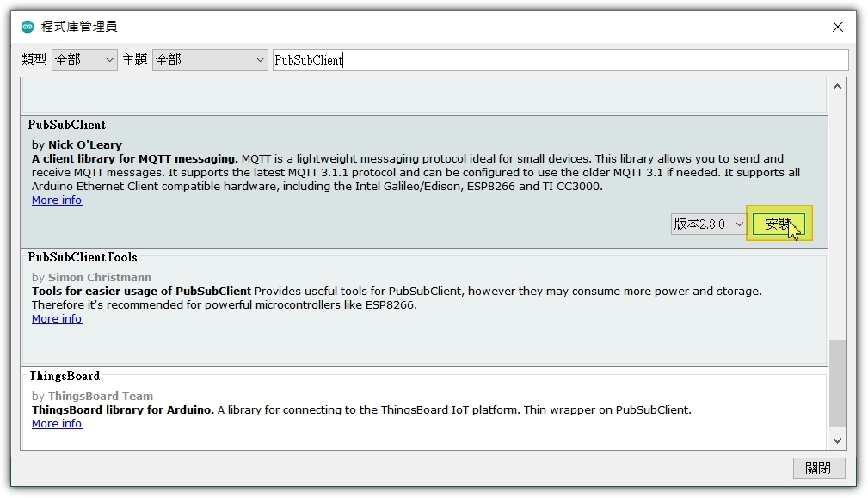Select the PubSubClient library title
This screenshot has height=498, width=868.
[x=67, y=125]
